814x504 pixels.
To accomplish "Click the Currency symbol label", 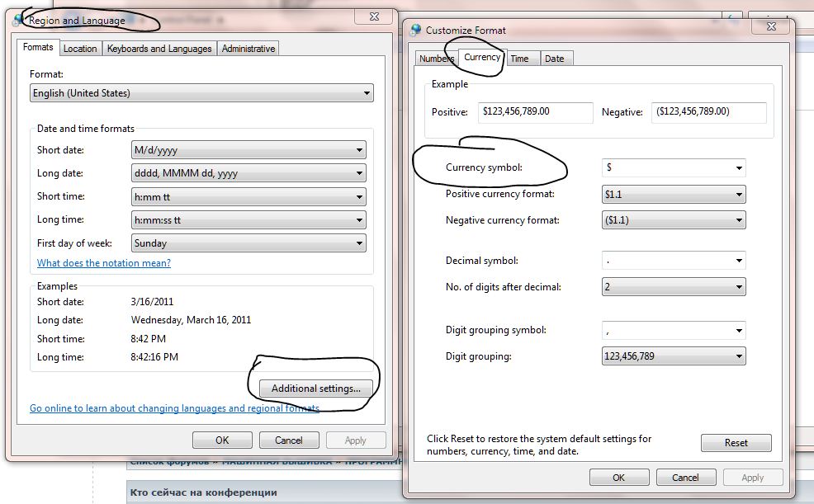I will coord(484,167).
